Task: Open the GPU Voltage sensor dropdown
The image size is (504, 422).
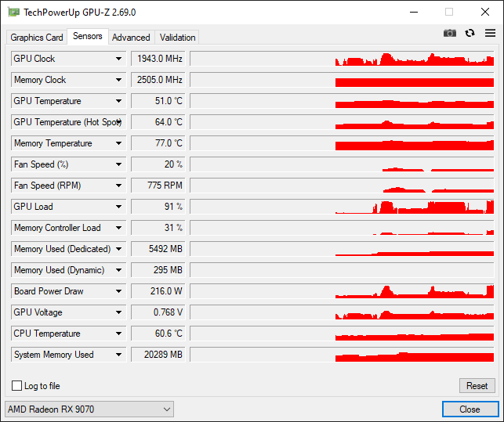Action: [118, 312]
